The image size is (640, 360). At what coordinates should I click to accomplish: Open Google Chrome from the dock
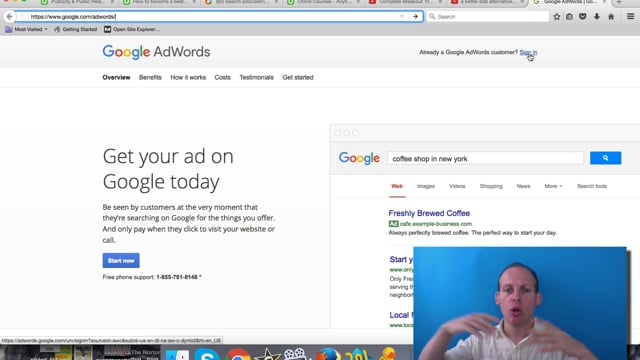click(238, 354)
